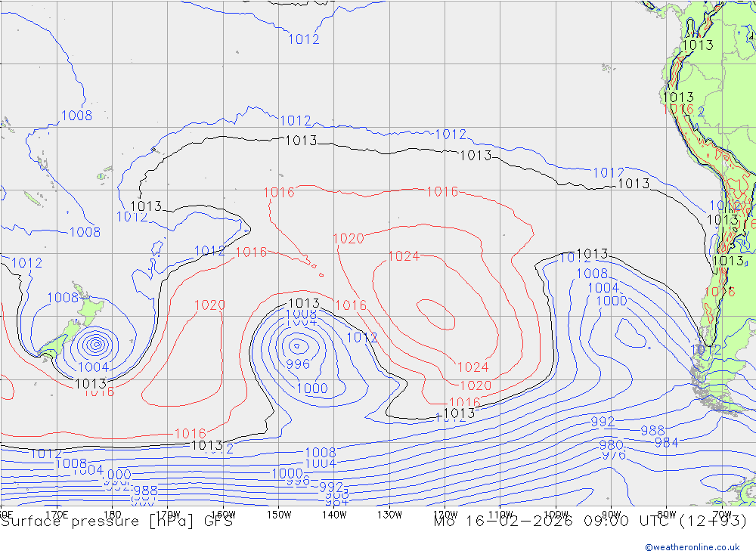Click the 70W longitude axis label
Viewport: 756px width, 554px height.
pos(722,515)
